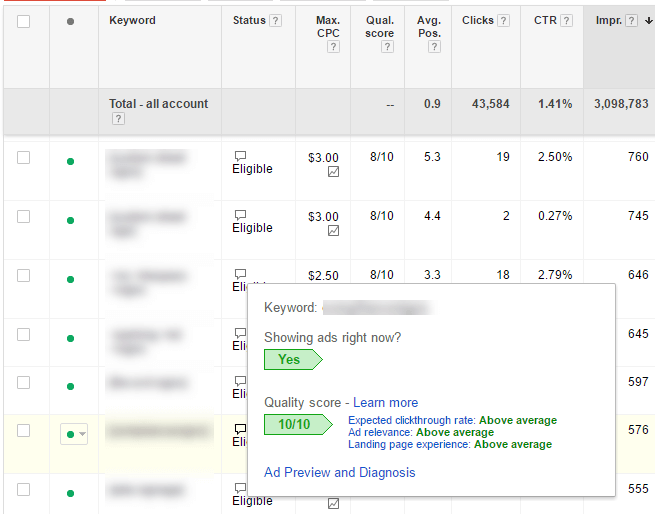Select the checkbox for the row with 760 impressions
This screenshot has width=655, height=514.
(24, 158)
